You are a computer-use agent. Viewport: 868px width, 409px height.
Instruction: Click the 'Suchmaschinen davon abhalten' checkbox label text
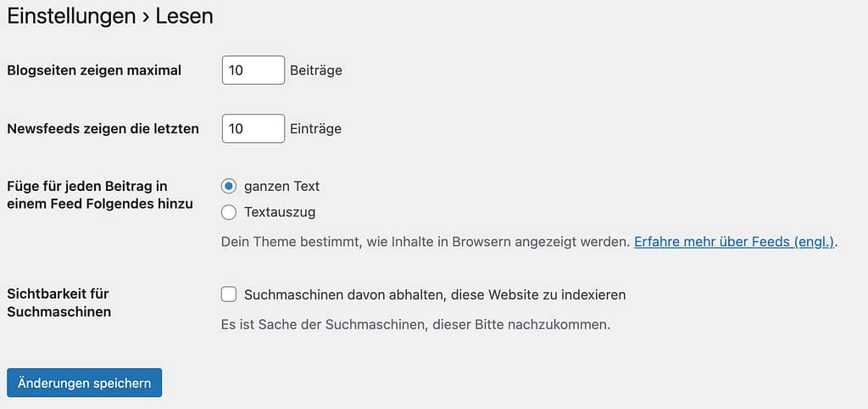pyautogui.click(x=435, y=294)
